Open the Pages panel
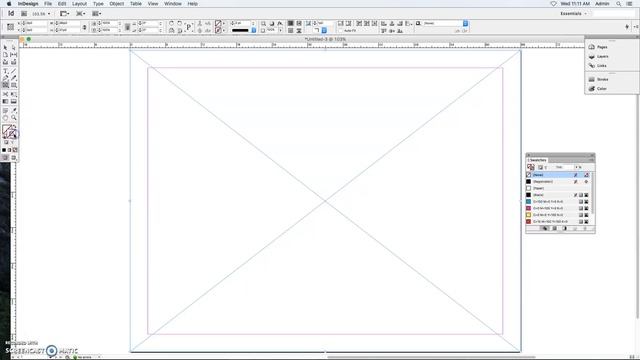This screenshot has height=360, width=640. coord(598,47)
